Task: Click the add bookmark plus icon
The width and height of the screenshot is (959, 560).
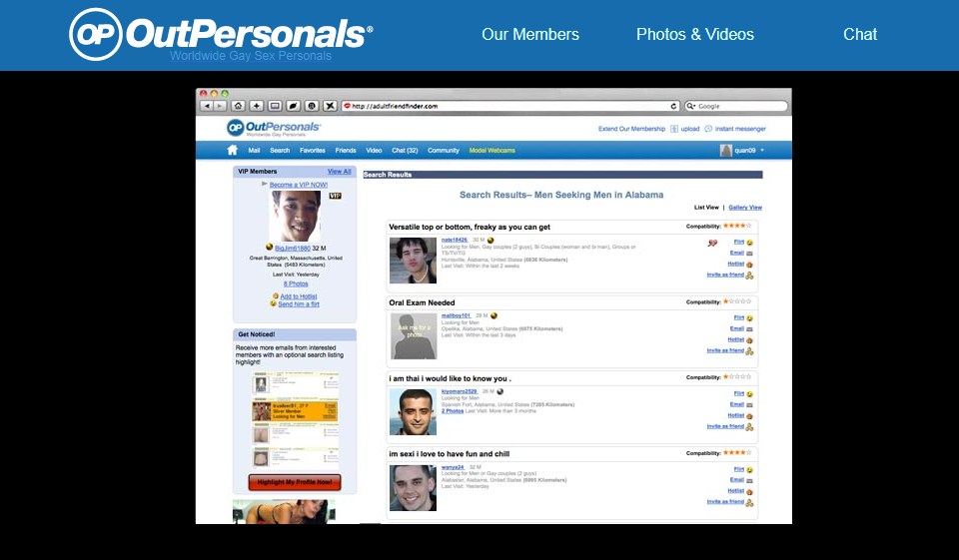Action: pos(256,106)
